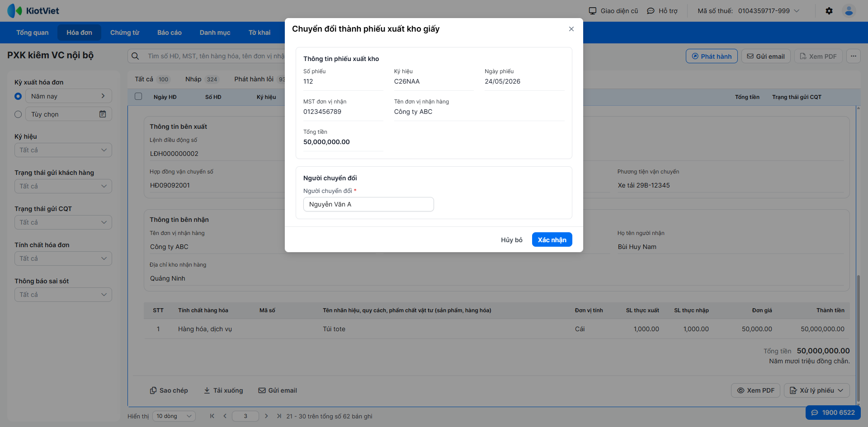Open the Xử lý phiếu dropdown
Screen dimensions: 868x427
[817, 390]
